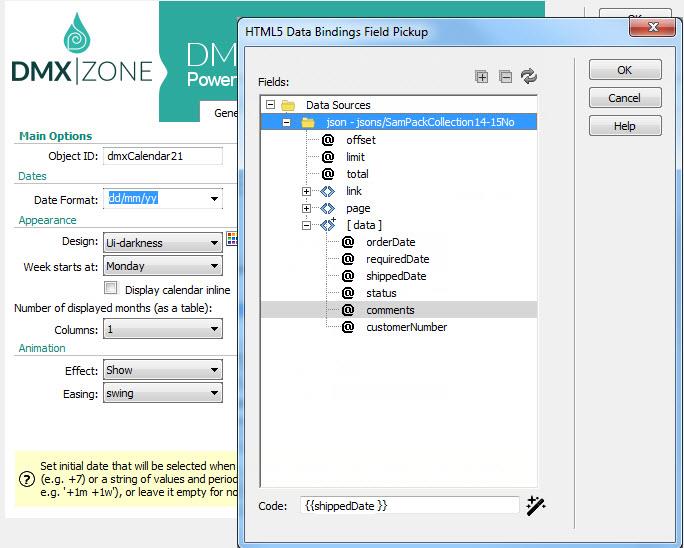Enable Display calendar inline checkbox

coord(111,289)
